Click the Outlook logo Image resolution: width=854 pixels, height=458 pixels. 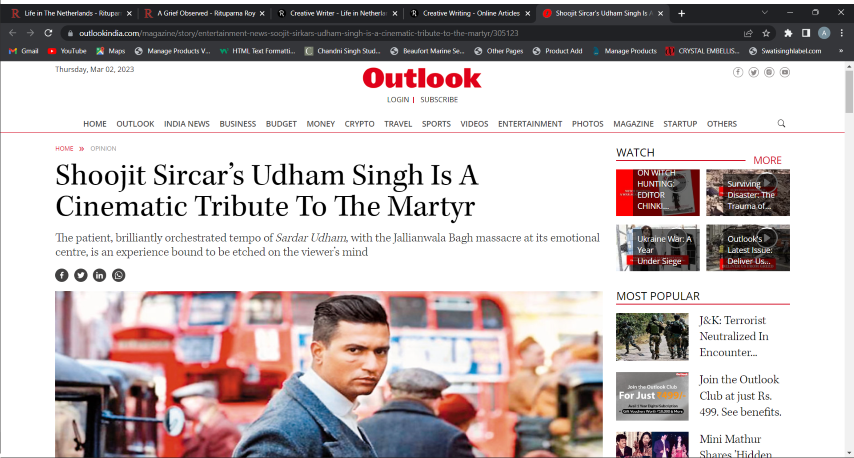(422, 78)
